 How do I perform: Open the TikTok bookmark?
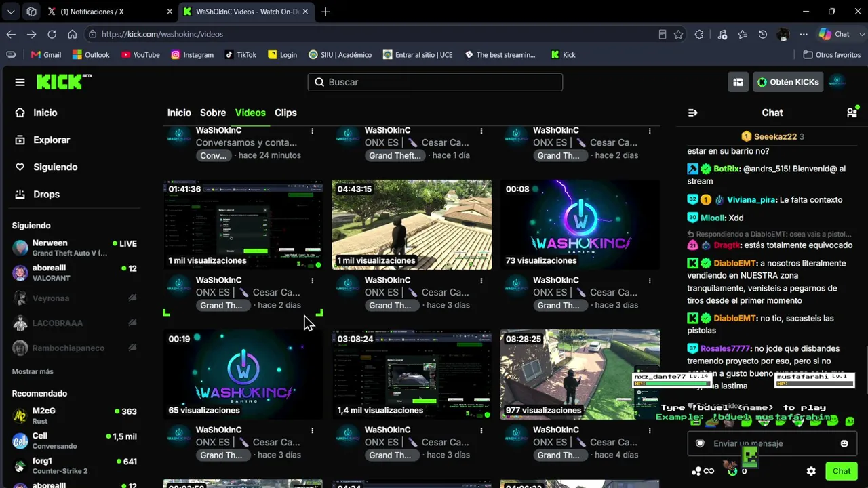241,55
